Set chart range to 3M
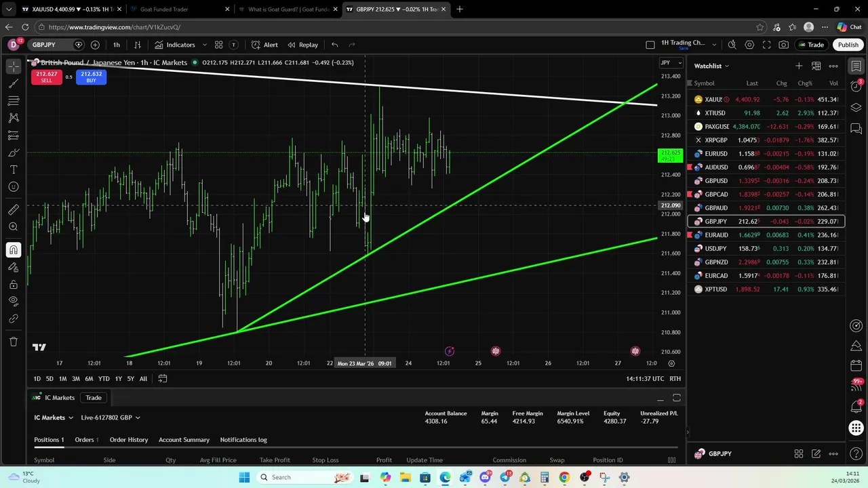 (76, 379)
